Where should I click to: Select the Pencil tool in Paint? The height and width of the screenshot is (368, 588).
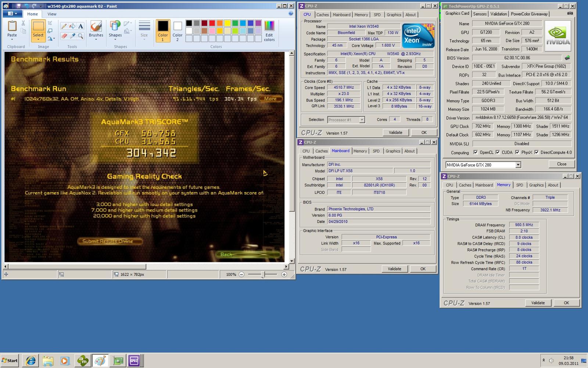[64, 26]
